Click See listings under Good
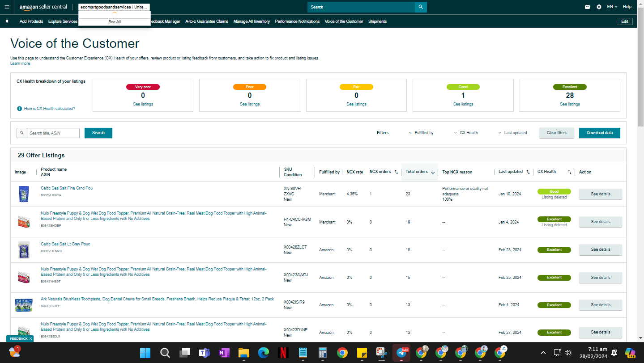Viewport: 644px width, 363px height. (463, 104)
